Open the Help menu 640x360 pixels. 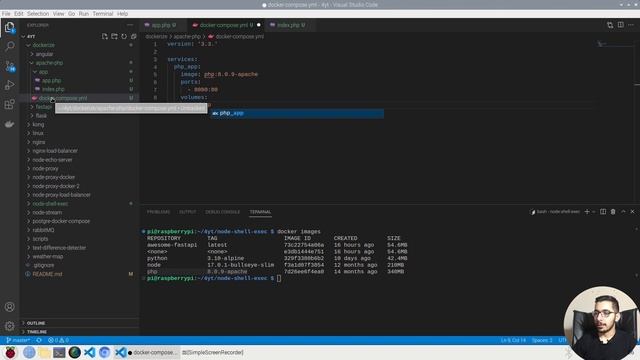point(122,14)
